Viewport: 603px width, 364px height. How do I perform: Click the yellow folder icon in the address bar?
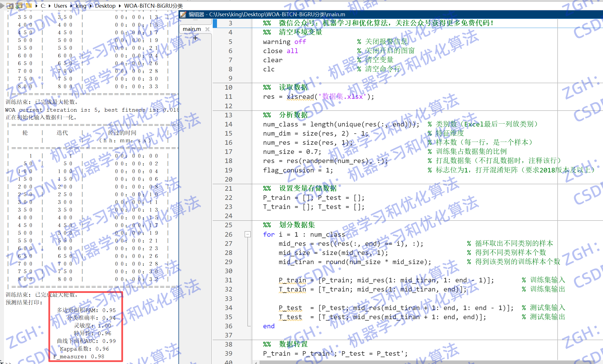(x=29, y=6)
